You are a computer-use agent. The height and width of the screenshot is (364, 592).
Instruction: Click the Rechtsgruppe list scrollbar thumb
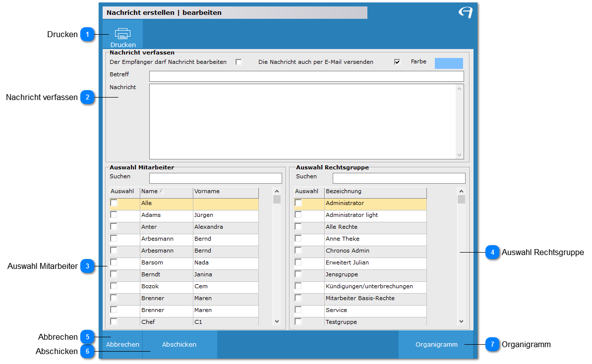462,199
